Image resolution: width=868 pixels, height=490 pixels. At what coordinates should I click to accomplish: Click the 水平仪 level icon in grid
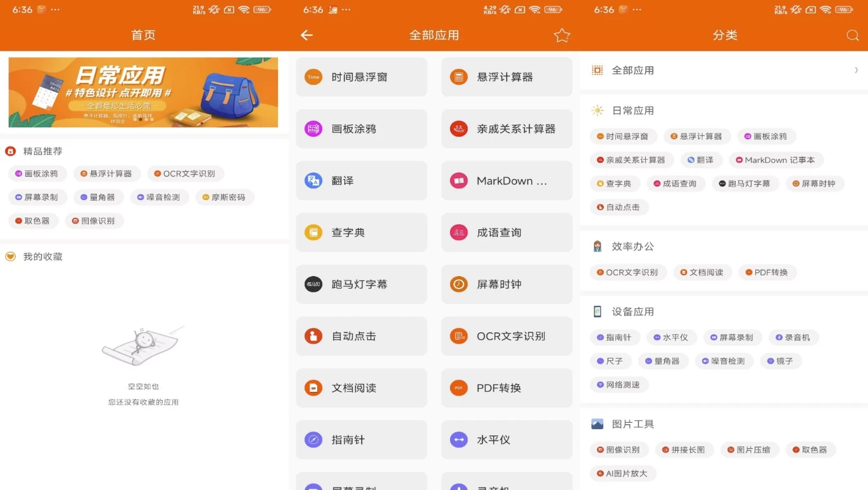click(x=459, y=440)
